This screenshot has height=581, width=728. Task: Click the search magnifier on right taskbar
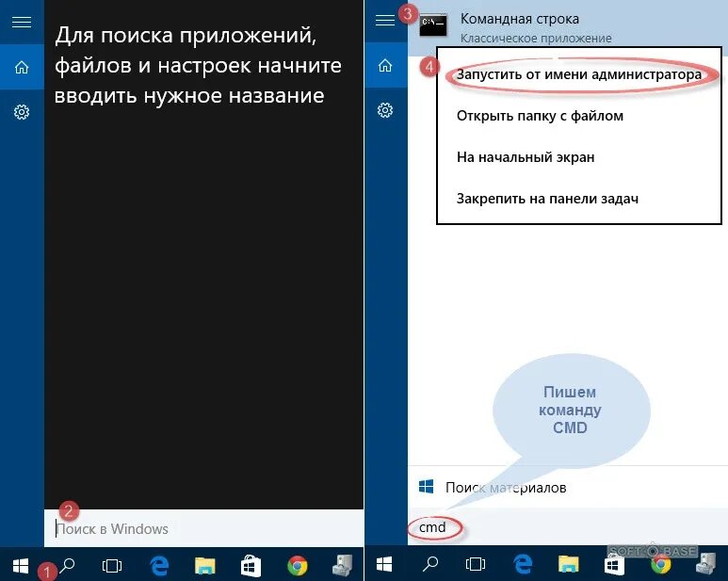tap(430, 563)
